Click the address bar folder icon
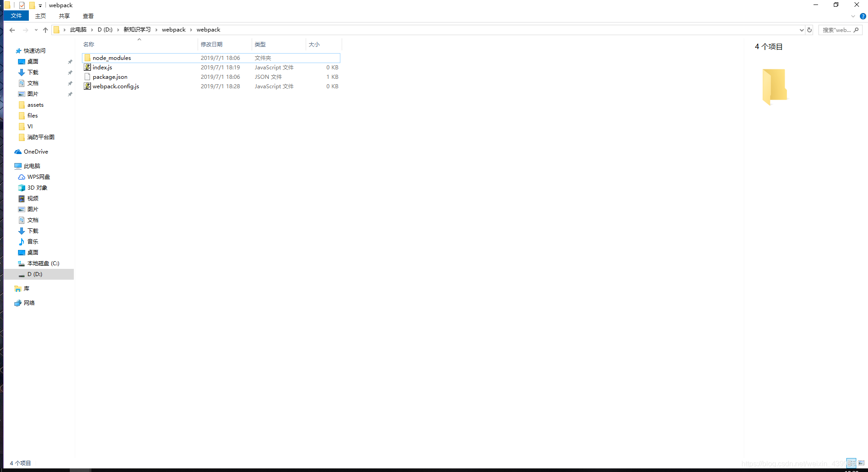This screenshot has width=868, height=472. tap(56, 30)
